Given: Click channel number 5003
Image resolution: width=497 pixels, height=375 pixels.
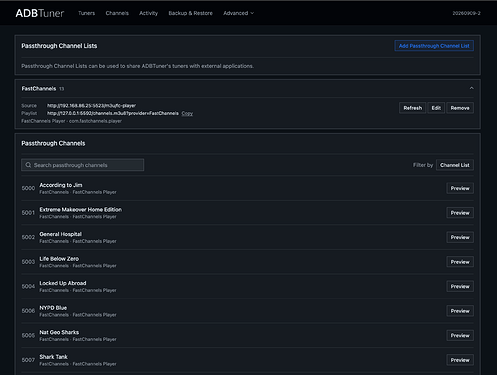Looking at the screenshot, I should pos(28,262).
